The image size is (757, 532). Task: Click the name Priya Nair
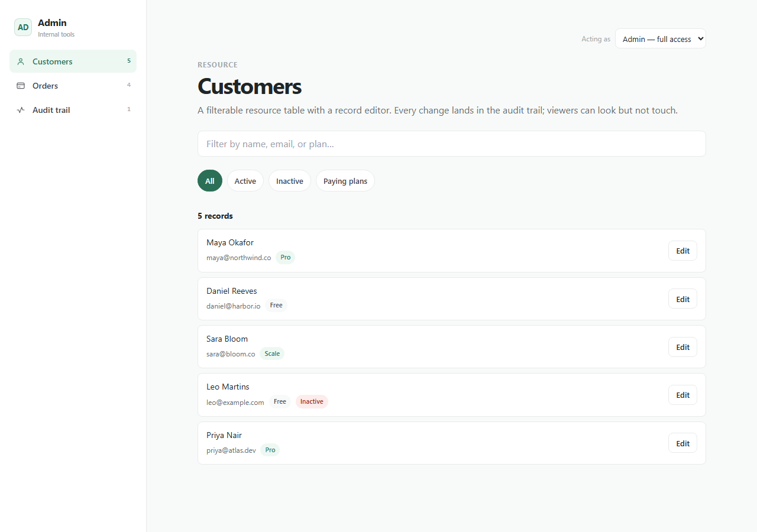point(224,435)
